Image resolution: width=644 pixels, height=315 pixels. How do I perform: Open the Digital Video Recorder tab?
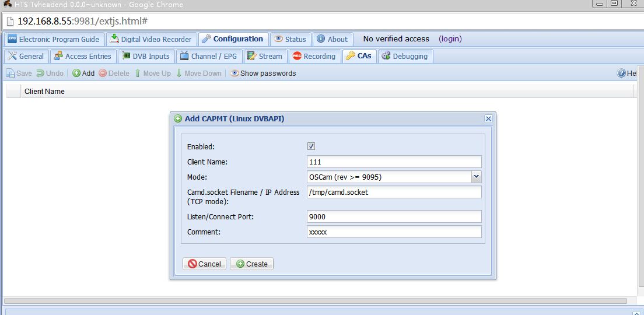coord(152,40)
